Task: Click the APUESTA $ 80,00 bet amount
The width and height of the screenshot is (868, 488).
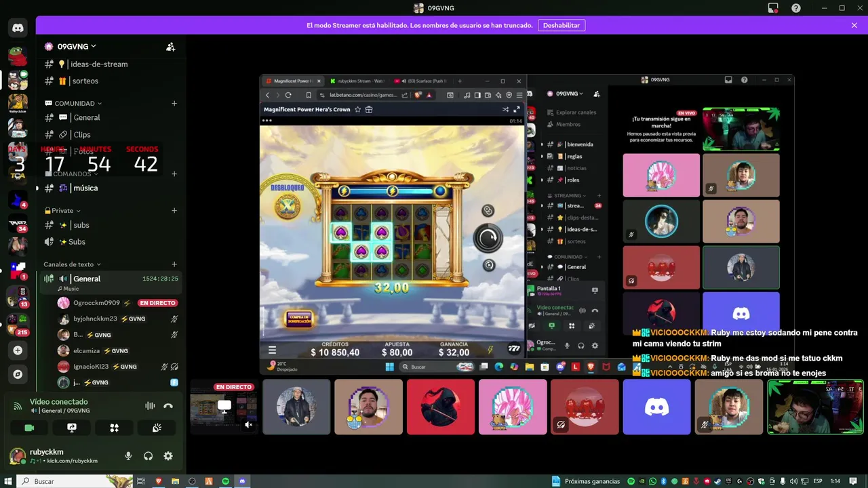Action: pos(397,349)
